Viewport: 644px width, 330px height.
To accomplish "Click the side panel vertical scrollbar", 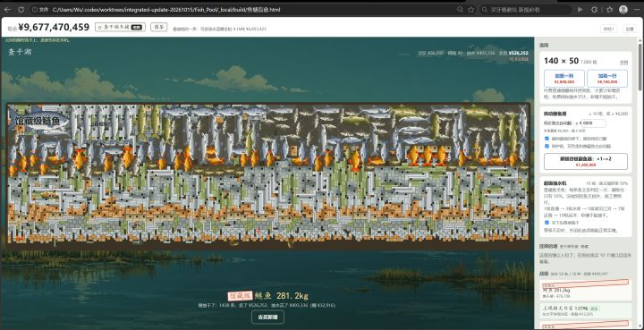I will pyautogui.click(x=640, y=68).
